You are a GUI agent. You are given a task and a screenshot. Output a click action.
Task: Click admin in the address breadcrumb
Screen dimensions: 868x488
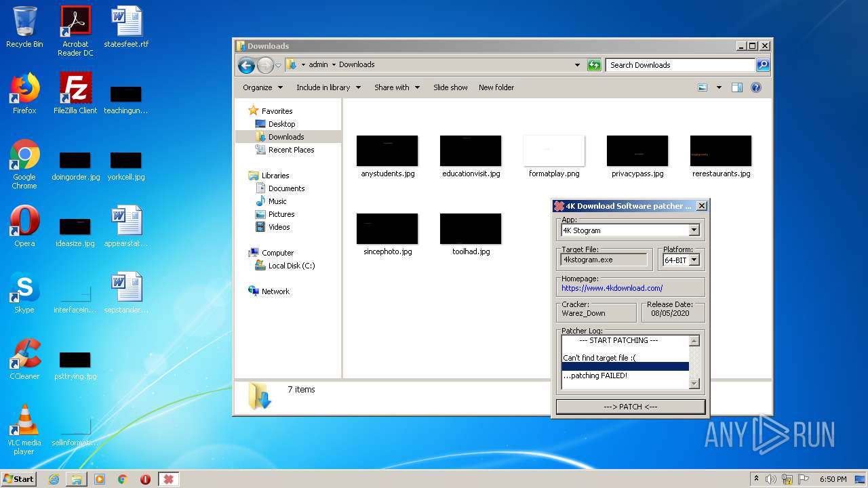coord(318,65)
